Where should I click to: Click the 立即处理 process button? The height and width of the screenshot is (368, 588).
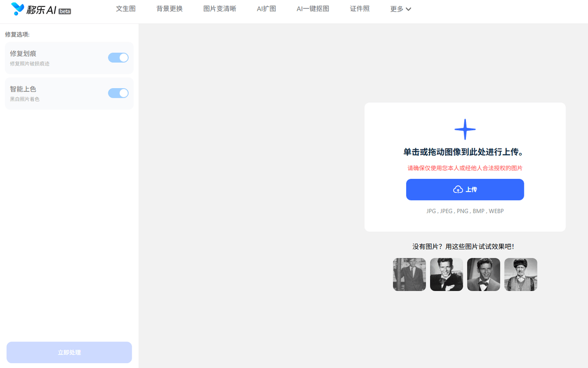(69, 352)
